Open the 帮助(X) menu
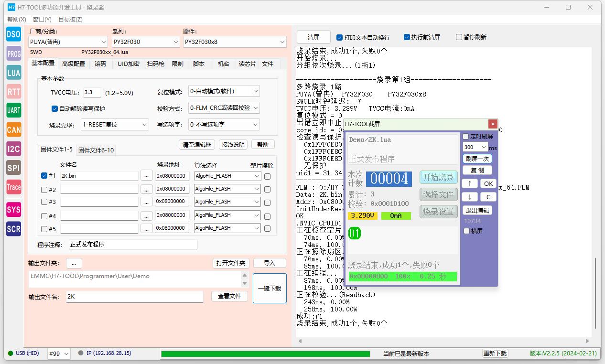Image resolution: width=605 pixels, height=364 pixels. click(17, 20)
